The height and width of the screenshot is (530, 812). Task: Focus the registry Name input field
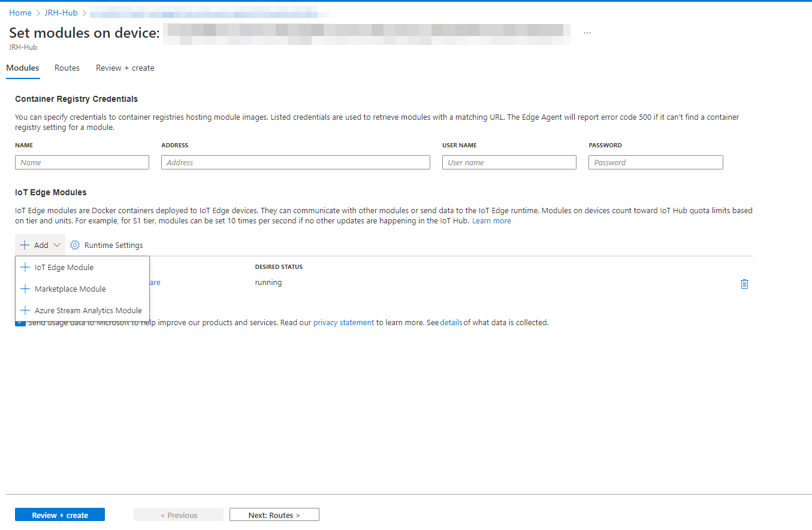tap(82, 162)
